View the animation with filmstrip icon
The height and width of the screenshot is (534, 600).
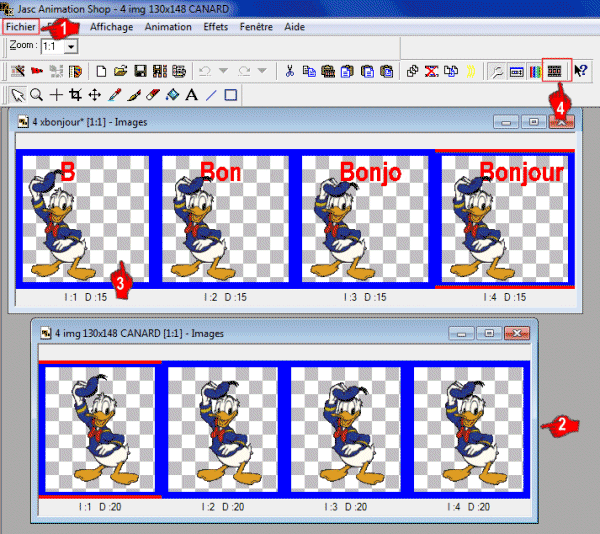pyautogui.click(x=554, y=71)
